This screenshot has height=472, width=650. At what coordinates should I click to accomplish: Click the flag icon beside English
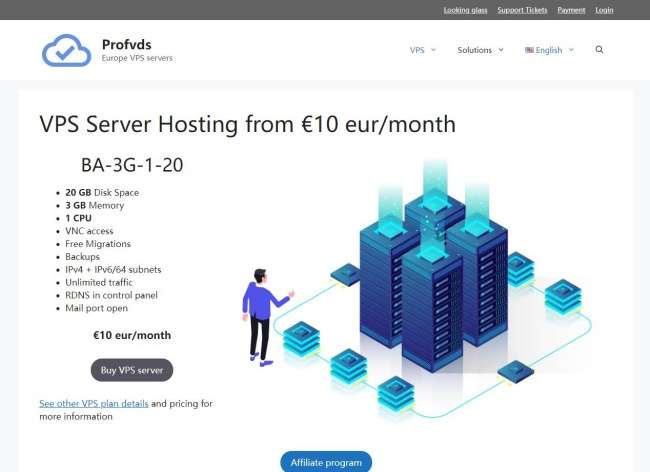click(x=529, y=50)
